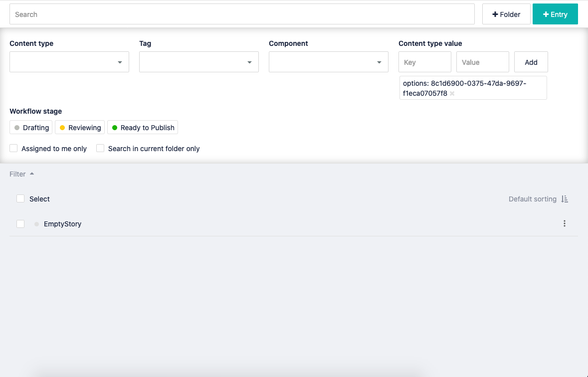Change sort order using the sorting icon

click(x=565, y=198)
